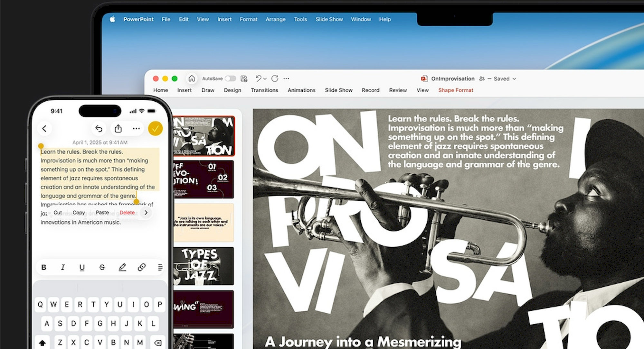Tap Copy in the text popup menu
The height and width of the screenshot is (349, 644).
tap(79, 213)
